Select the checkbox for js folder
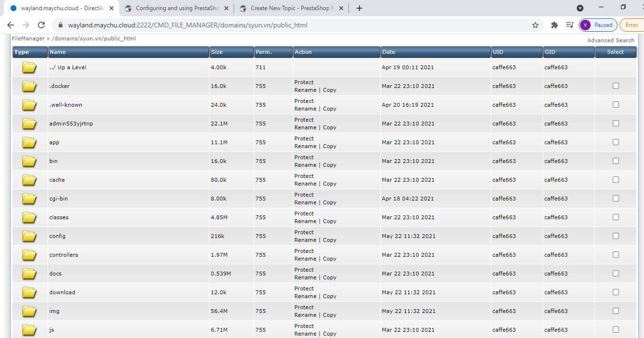Screen dimensions: 644x338 coord(616,330)
